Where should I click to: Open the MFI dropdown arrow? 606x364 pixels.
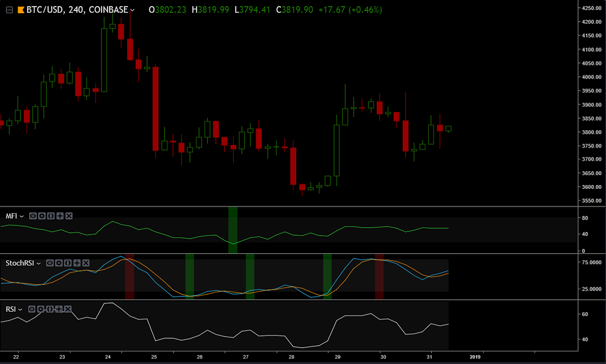pos(22,216)
